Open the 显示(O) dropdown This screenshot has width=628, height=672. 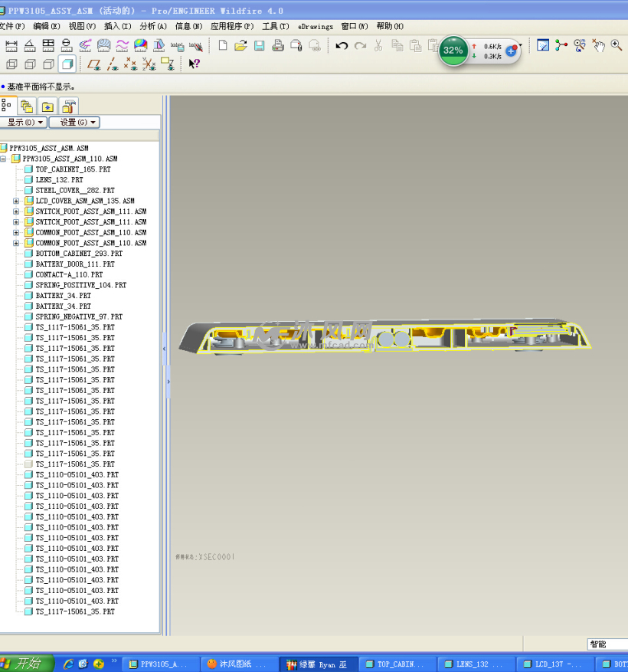click(24, 123)
